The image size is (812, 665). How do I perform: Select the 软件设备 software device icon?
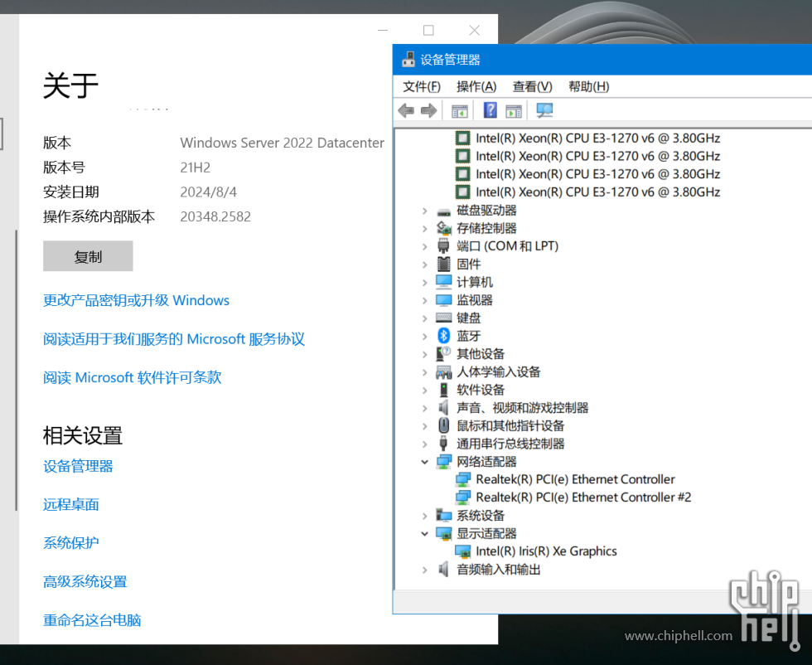(444, 390)
